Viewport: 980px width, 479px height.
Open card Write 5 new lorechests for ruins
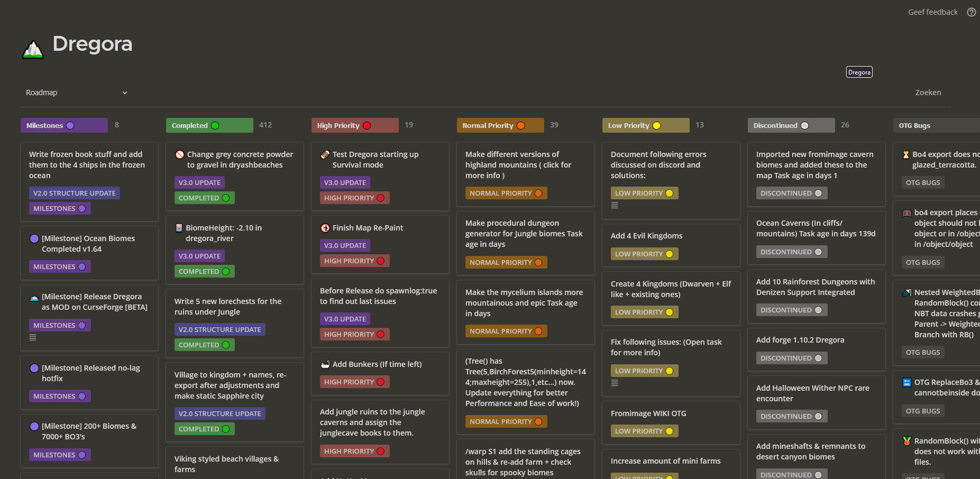click(x=235, y=323)
